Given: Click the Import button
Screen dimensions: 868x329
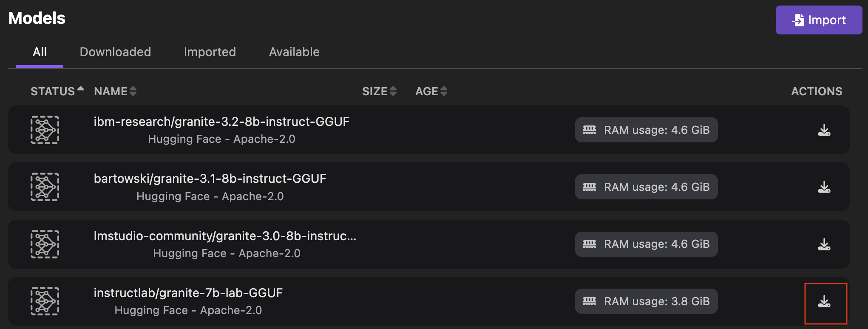Looking at the screenshot, I should (819, 20).
